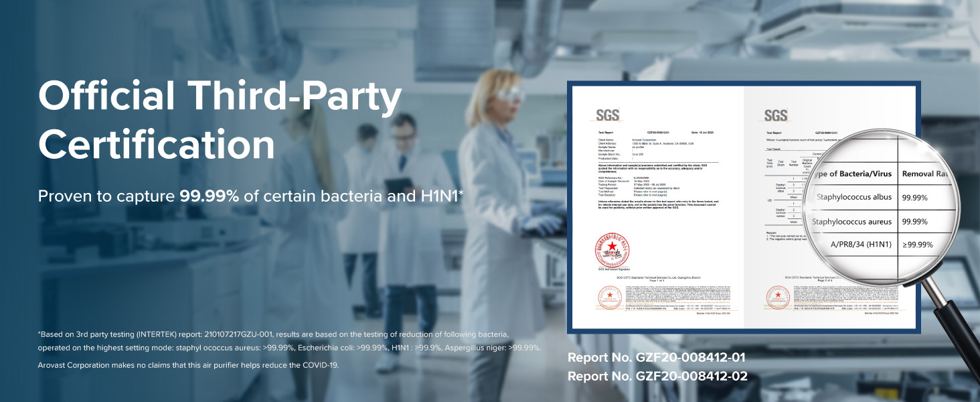Select the Staphylococcus aureus table row

pos(870,221)
